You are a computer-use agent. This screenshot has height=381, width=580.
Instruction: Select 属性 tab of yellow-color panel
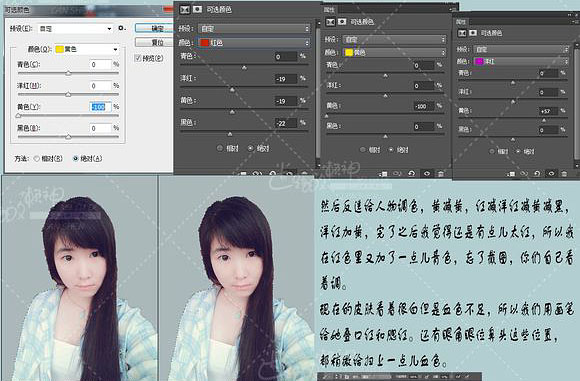click(329, 10)
